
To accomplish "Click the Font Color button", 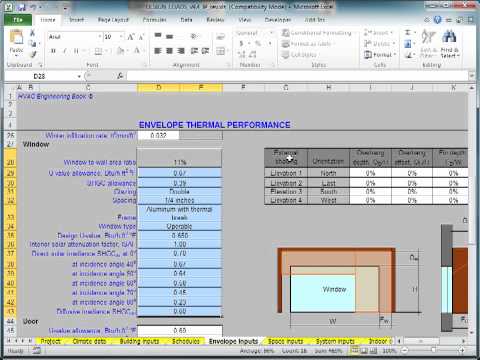I will [x=137, y=51].
